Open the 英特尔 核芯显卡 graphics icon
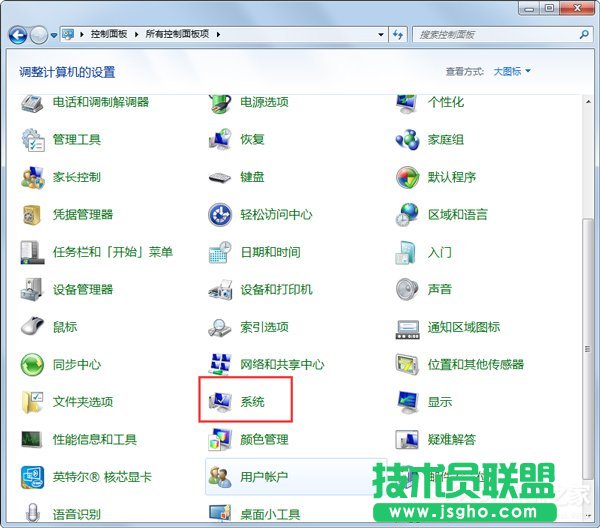The height and width of the screenshot is (528, 600). (33, 477)
